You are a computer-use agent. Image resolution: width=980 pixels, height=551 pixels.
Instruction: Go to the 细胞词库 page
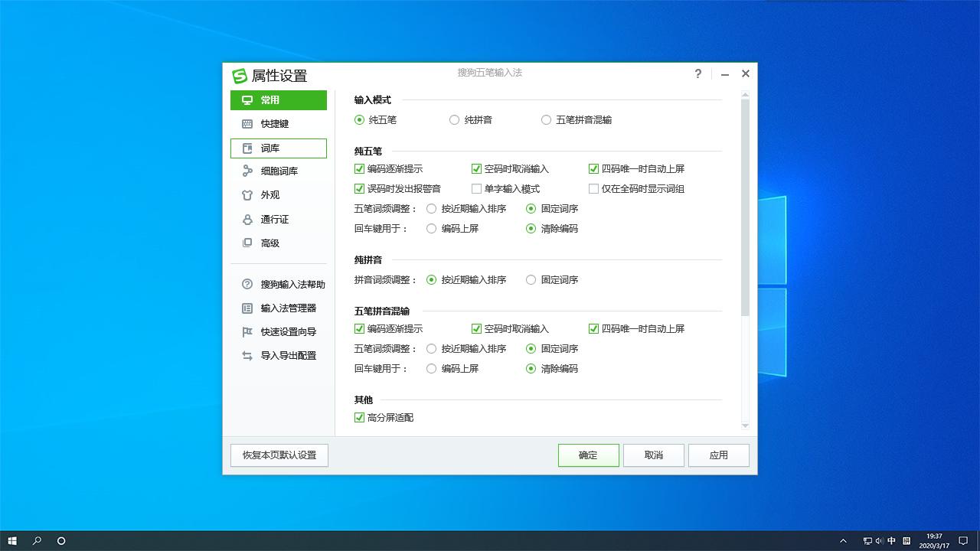point(279,171)
